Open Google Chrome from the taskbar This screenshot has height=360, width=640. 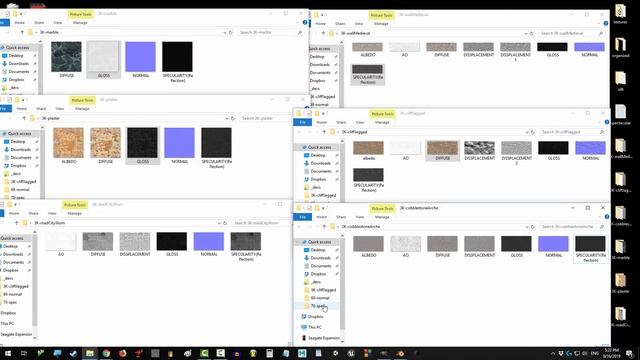(106, 353)
